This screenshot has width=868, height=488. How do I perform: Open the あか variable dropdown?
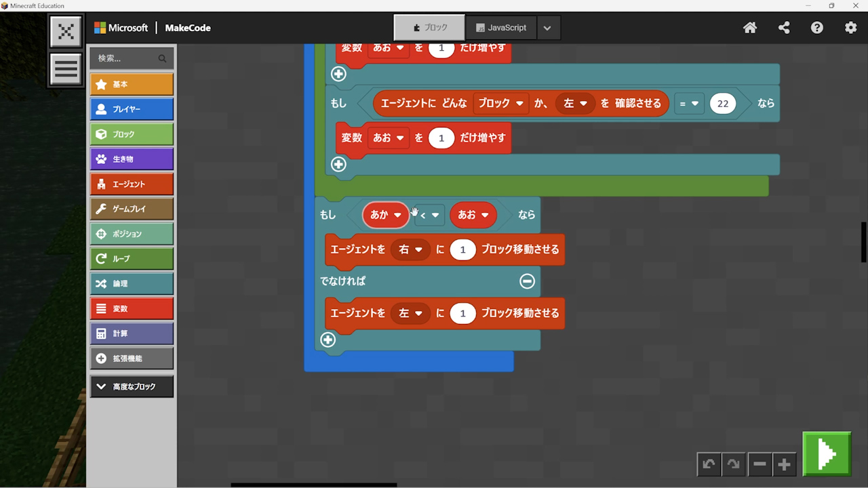tap(397, 215)
